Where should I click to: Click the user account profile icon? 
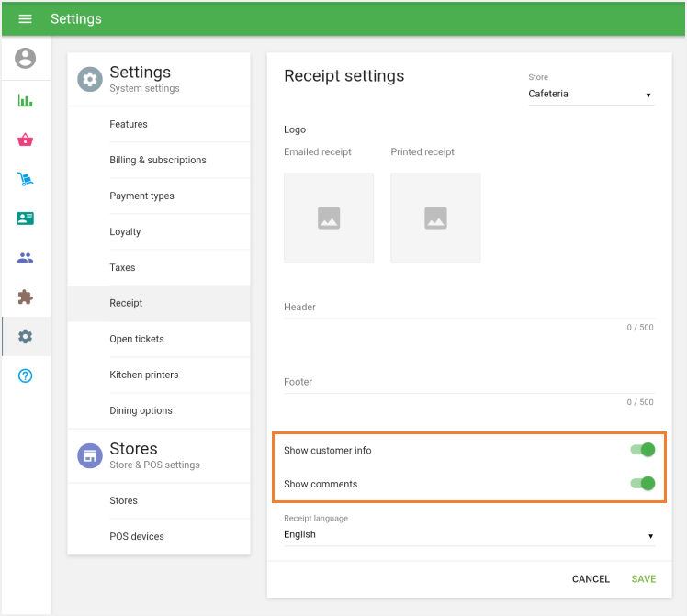(25, 59)
